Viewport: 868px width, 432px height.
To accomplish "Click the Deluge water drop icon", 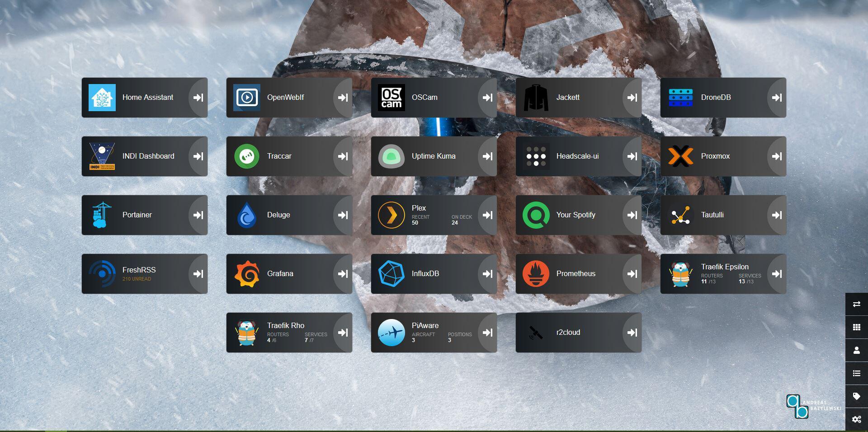I will (246, 215).
